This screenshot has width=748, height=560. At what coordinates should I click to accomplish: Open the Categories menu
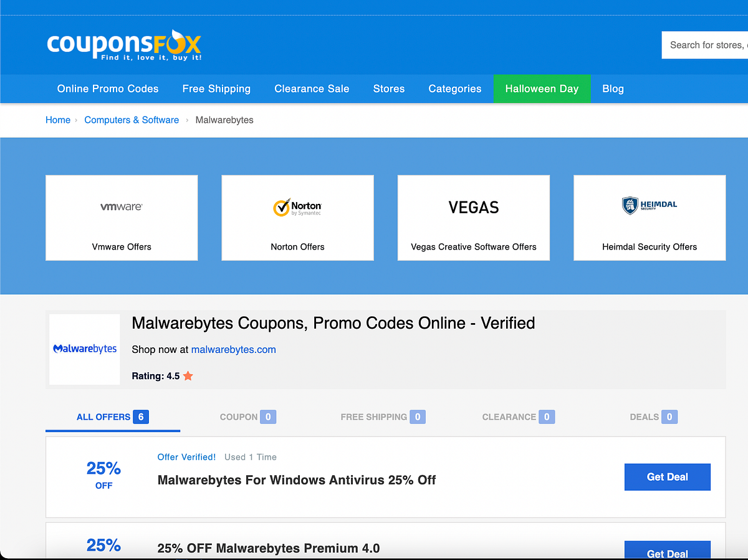point(454,89)
